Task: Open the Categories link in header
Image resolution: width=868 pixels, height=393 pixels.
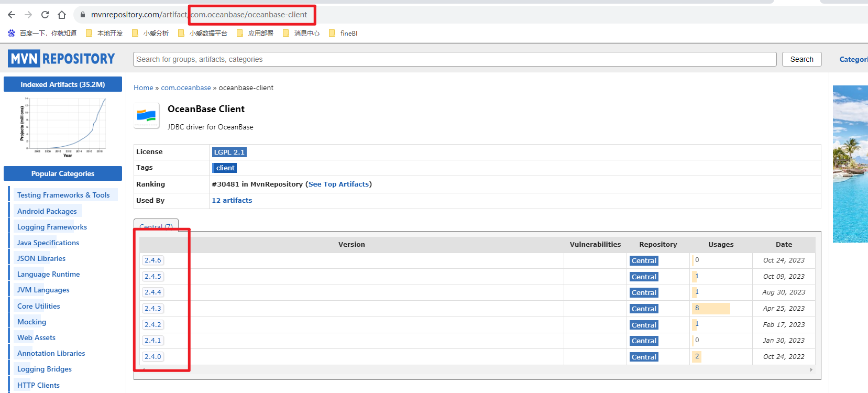Action: coord(853,59)
